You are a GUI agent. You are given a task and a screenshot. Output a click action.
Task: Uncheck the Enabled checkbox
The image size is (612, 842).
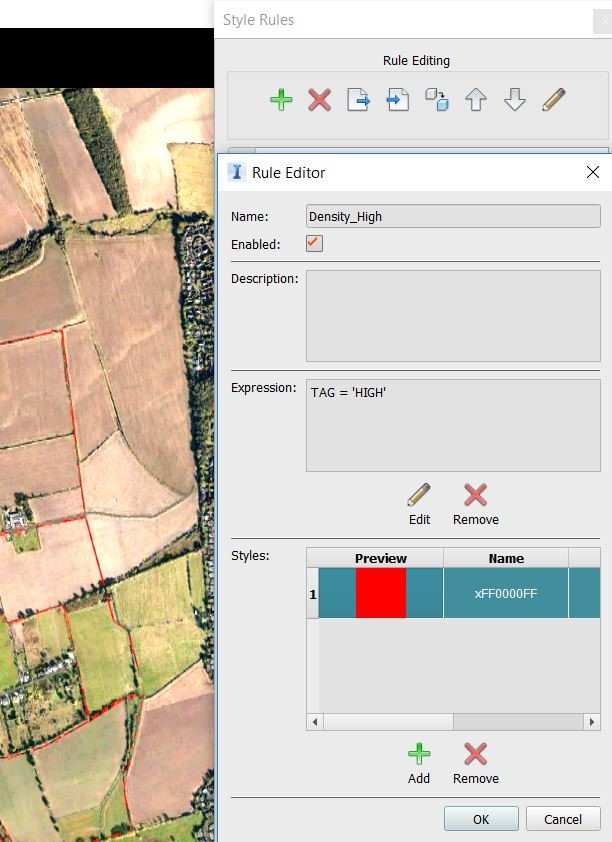click(x=314, y=243)
